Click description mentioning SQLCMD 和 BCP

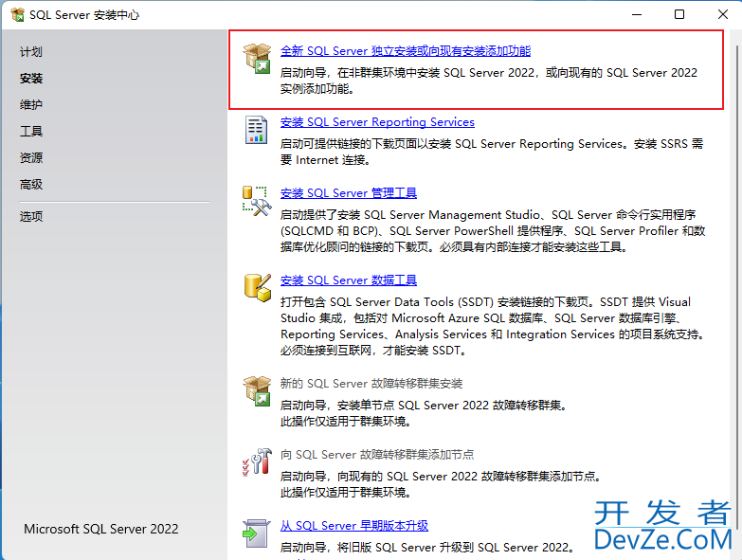[493, 231]
